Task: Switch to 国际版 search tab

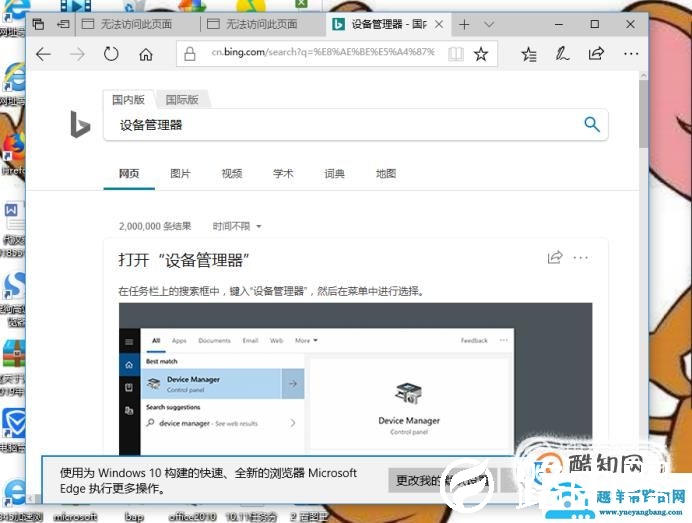Action: tap(182, 100)
